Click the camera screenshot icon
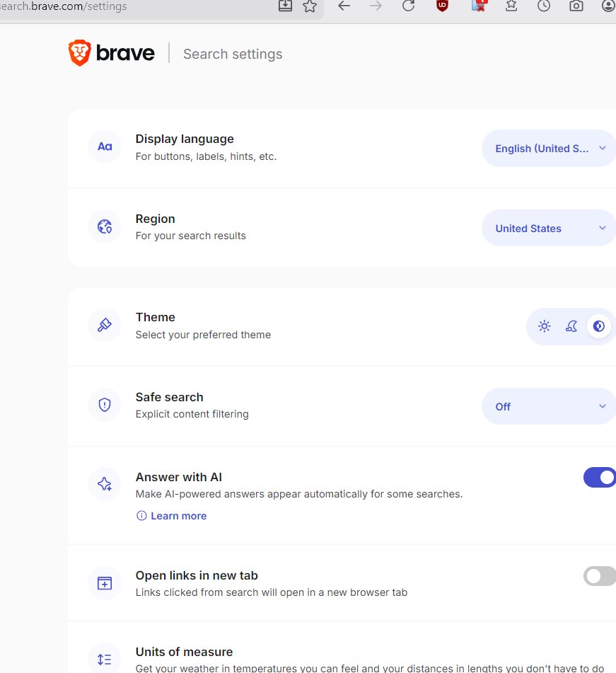The image size is (616, 673). click(576, 6)
